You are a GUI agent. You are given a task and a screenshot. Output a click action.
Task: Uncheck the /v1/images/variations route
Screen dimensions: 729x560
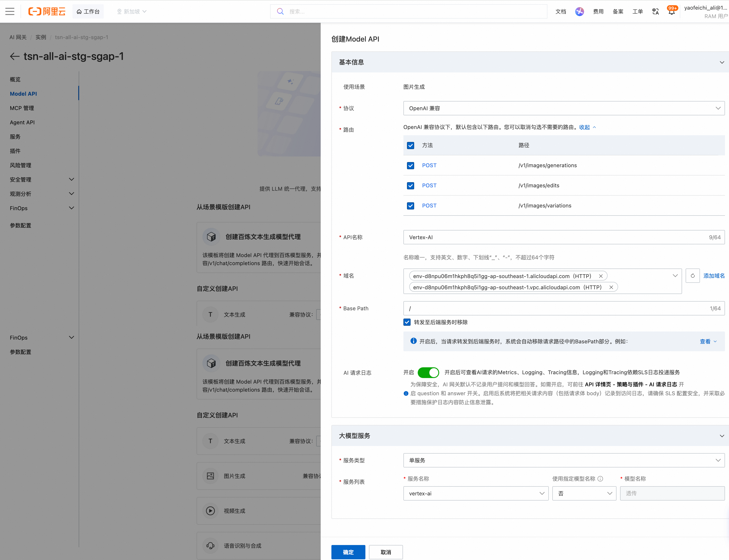[411, 206]
